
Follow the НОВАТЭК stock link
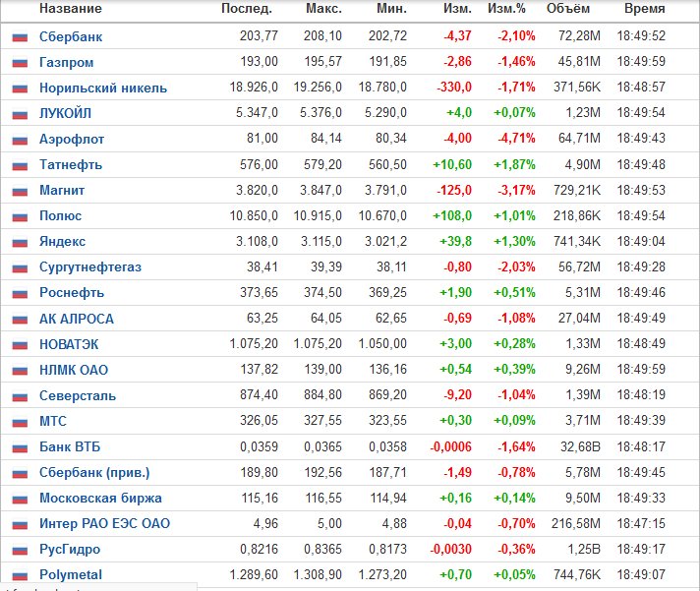[69, 344]
